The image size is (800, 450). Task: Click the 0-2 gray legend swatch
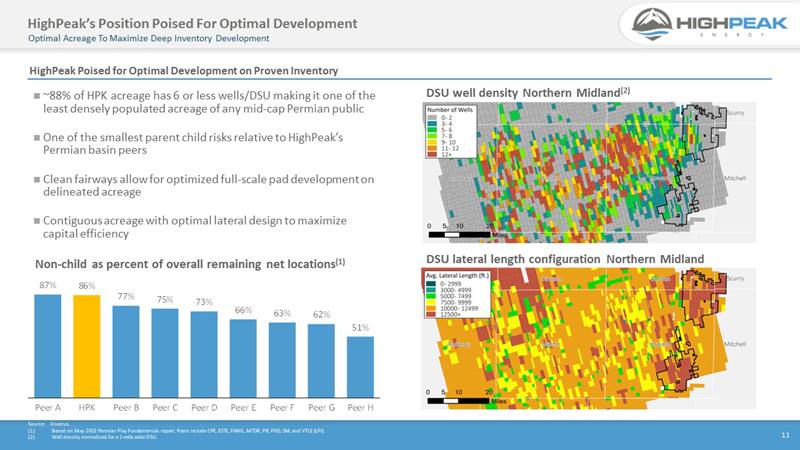(432, 117)
